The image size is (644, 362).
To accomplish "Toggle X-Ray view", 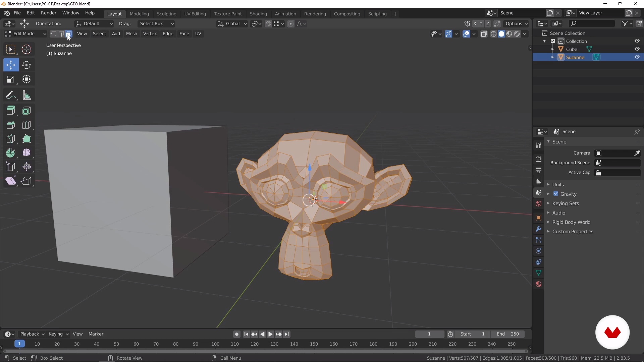I will [484, 34].
